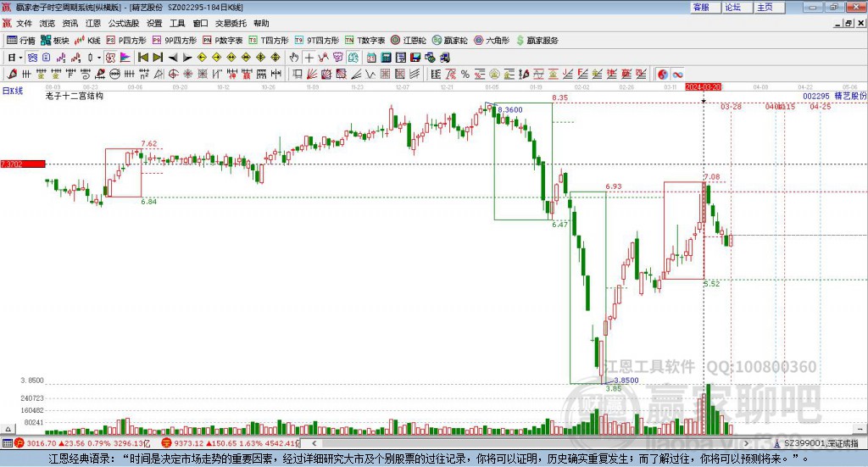868x467 pixels.
Task: Open the 赢家轮 tool
Action: point(449,41)
